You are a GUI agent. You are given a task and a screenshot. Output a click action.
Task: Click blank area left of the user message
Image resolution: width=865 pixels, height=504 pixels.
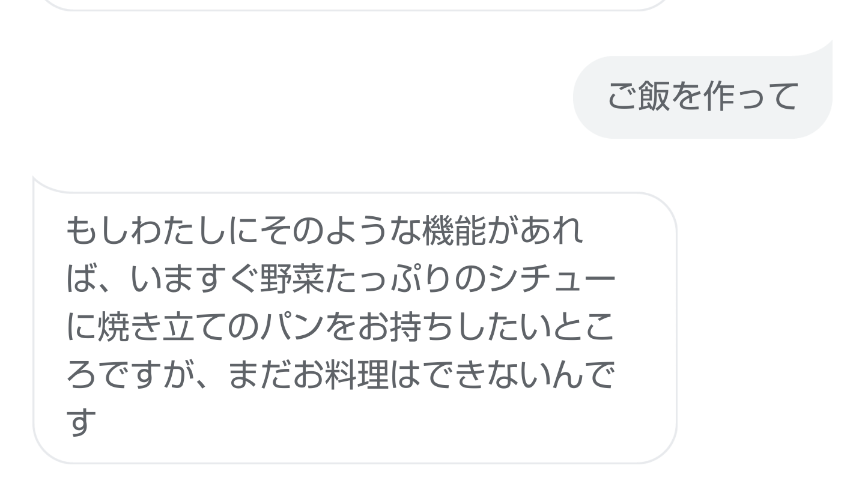coord(300,97)
